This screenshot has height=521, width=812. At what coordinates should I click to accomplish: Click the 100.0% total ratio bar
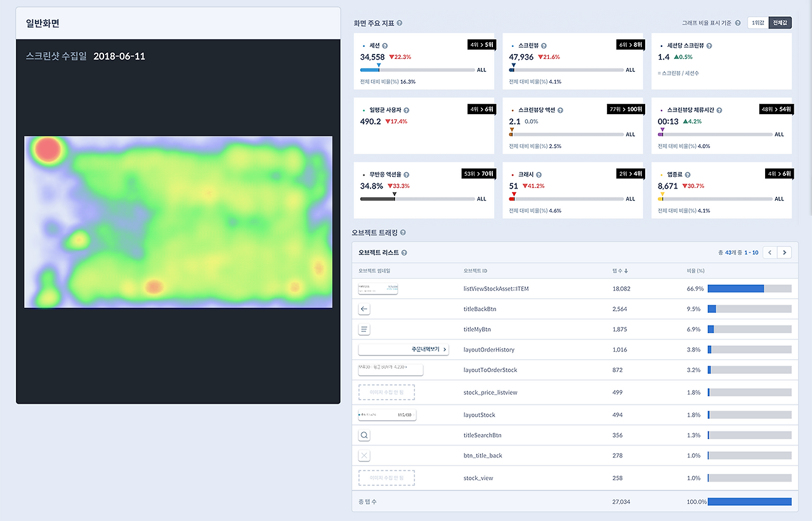click(750, 501)
